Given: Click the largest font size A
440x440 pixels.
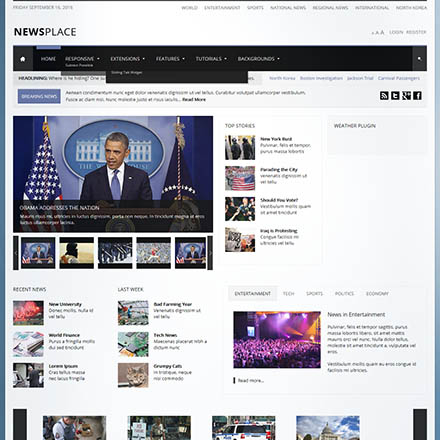Looking at the screenshot, I should [x=382, y=32].
